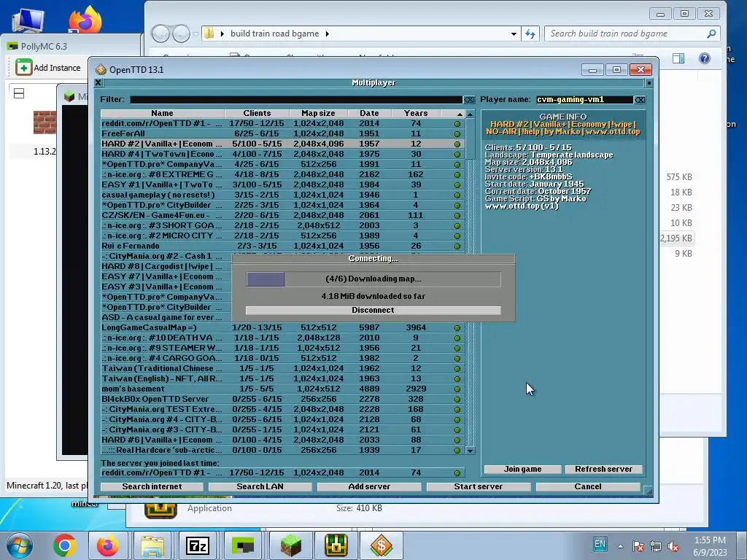Clear the Filter field with its X icon

[x=469, y=99]
